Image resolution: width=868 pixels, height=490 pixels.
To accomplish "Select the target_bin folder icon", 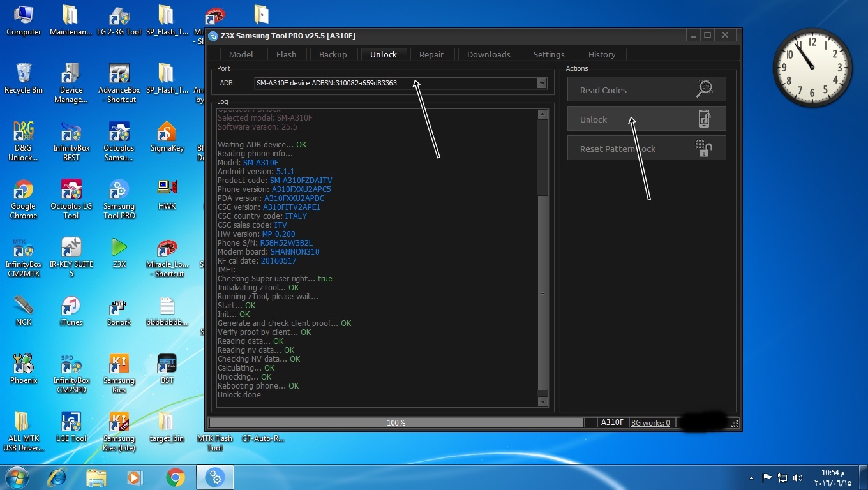I will pos(167,427).
